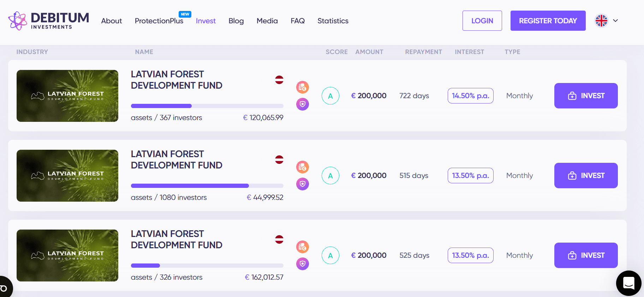This screenshot has height=297, width=644.
Task: Go to the Statistics page
Action: (333, 21)
